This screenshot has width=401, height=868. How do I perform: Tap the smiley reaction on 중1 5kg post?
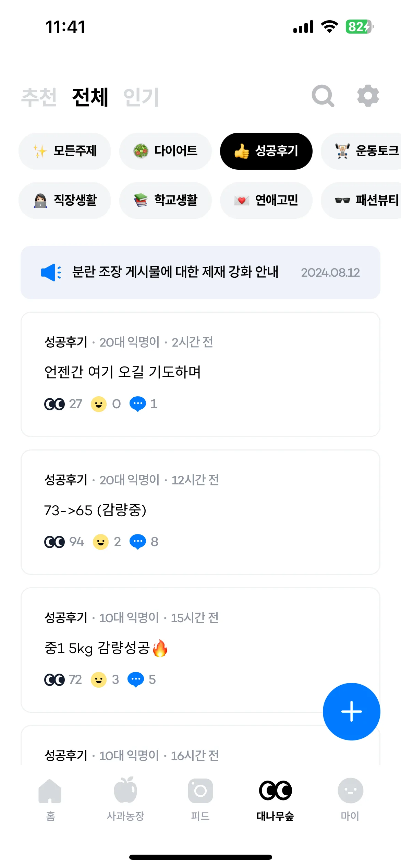pyautogui.click(x=99, y=679)
